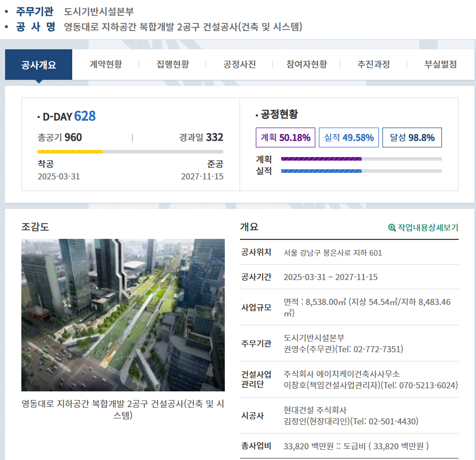Click the address 서울 강남구 봉은사로 지하 601
This screenshot has height=460, width=476.
333,253
